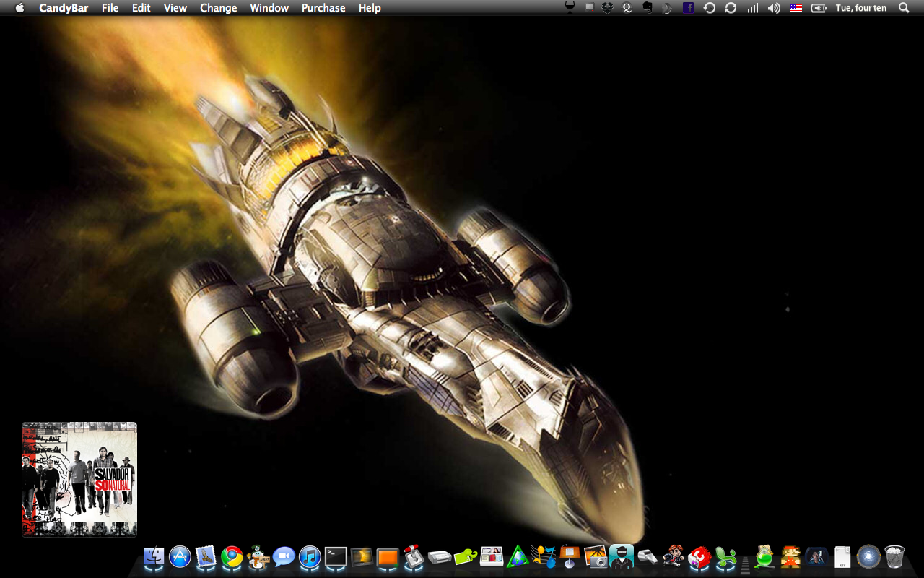Open the Window menu
The height and width of the screenshot is (578, 924).
click(269, 8)
